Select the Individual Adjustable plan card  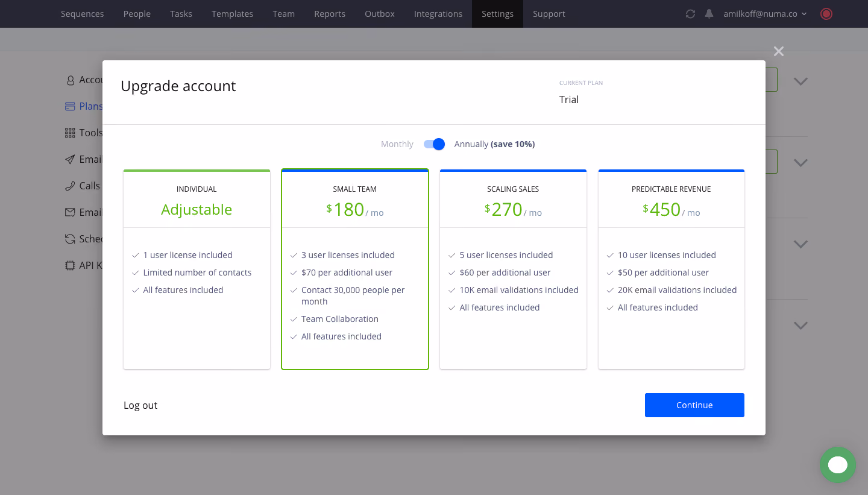[197, 270]
